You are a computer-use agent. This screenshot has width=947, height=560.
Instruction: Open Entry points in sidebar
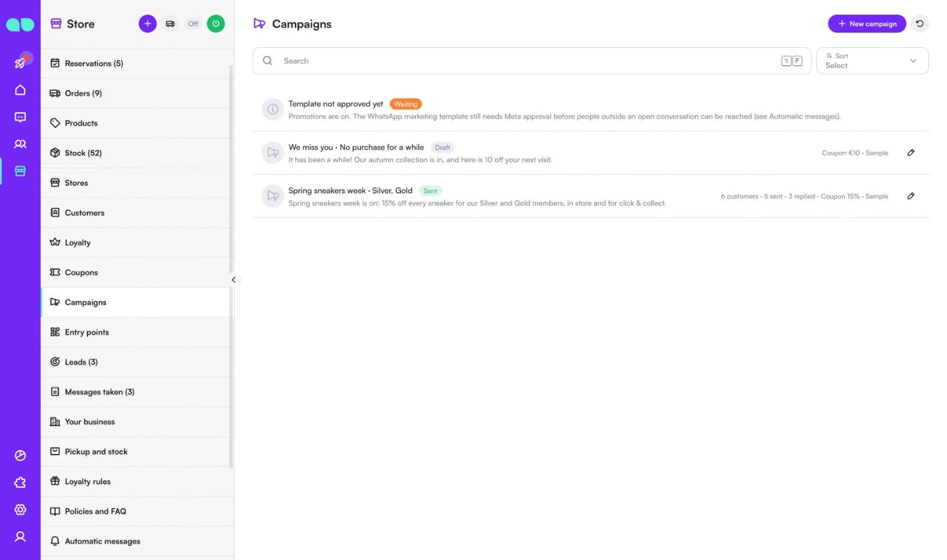(136, 332)
